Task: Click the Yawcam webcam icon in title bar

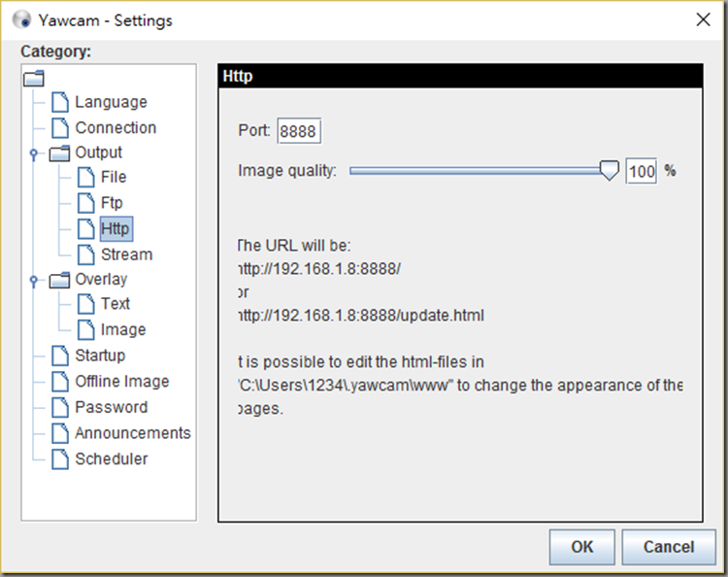Action: [x=21, y=20]
